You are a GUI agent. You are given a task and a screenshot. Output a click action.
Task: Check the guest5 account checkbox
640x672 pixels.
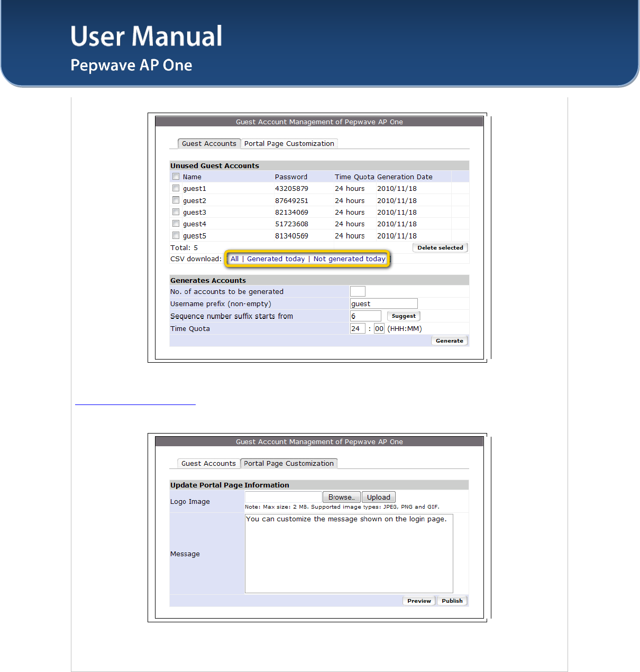coord(176,236)
